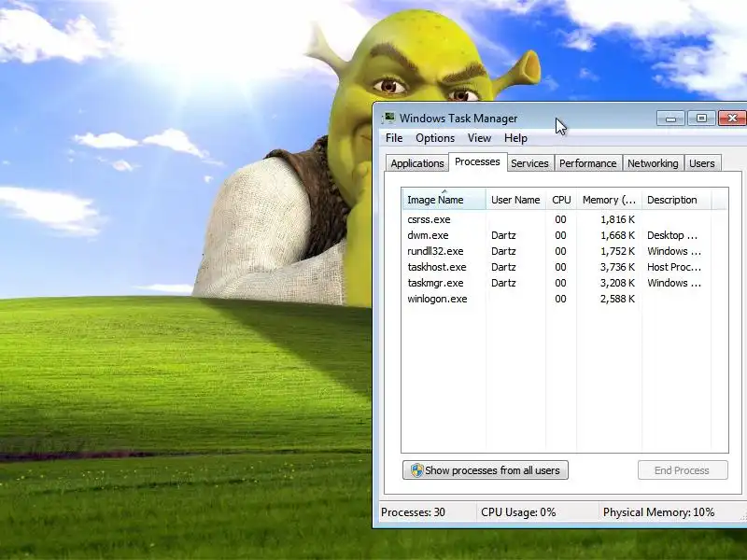Click the greyed End Process button
The image size is (747, 560).
[683, 470]
